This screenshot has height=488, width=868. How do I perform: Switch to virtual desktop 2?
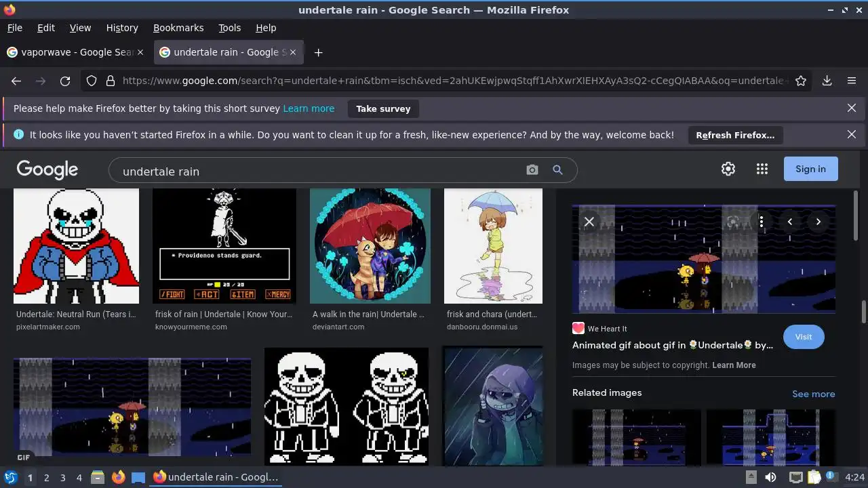pos(46,477)
